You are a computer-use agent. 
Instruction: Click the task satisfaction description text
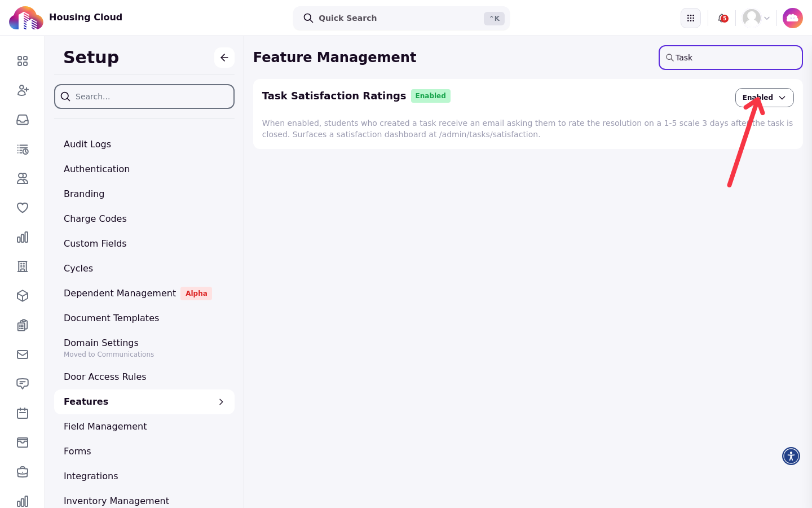coord(527,129)
